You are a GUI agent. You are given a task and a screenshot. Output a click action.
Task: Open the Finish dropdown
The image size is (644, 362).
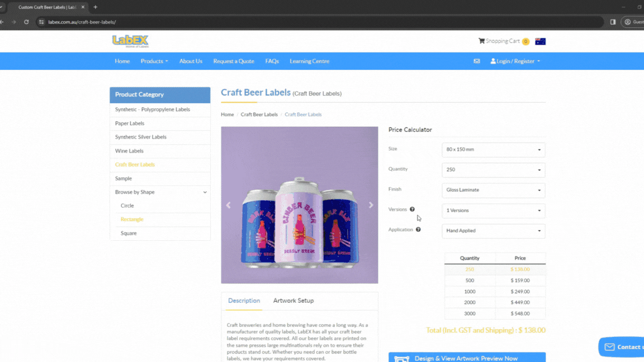click(493, 190)
